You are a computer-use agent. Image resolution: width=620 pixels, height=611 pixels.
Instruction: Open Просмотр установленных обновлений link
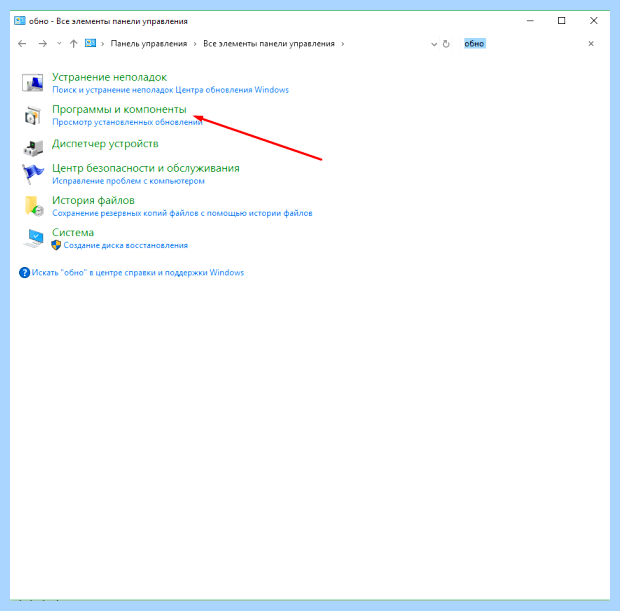point(127,122)
